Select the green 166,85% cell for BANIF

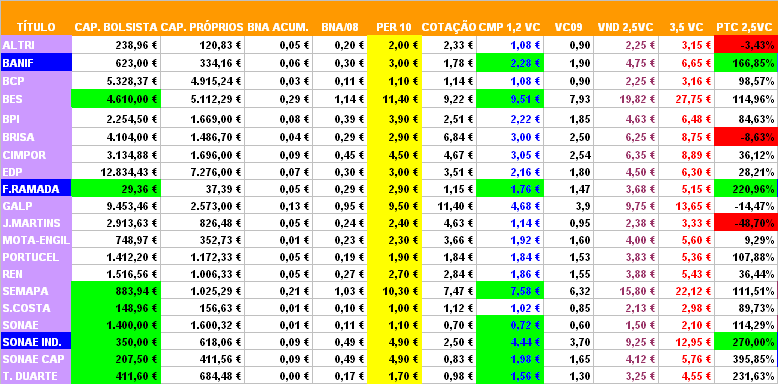point(746,63)
